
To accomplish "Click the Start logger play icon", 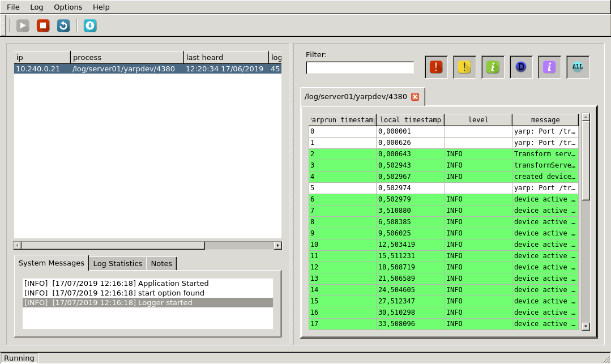I will click(x=23, y=25).
